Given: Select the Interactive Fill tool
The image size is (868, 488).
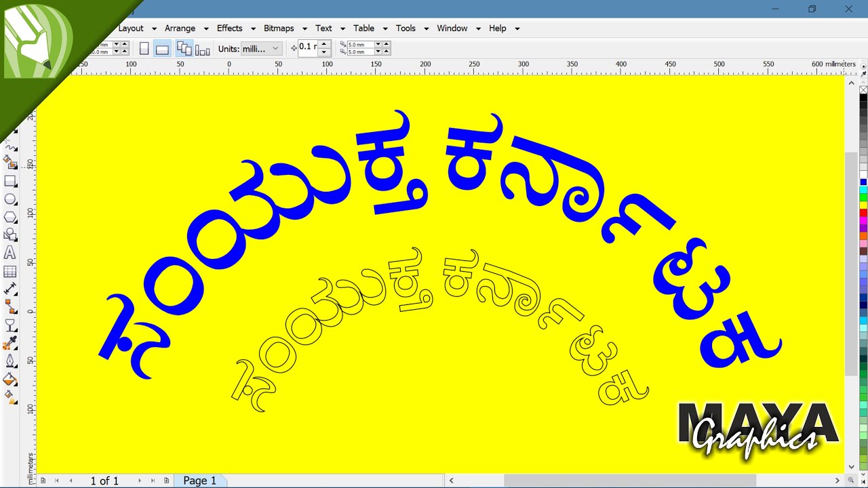Looking at the screenshot, I should pyautogui.click(x=10, y=396).
